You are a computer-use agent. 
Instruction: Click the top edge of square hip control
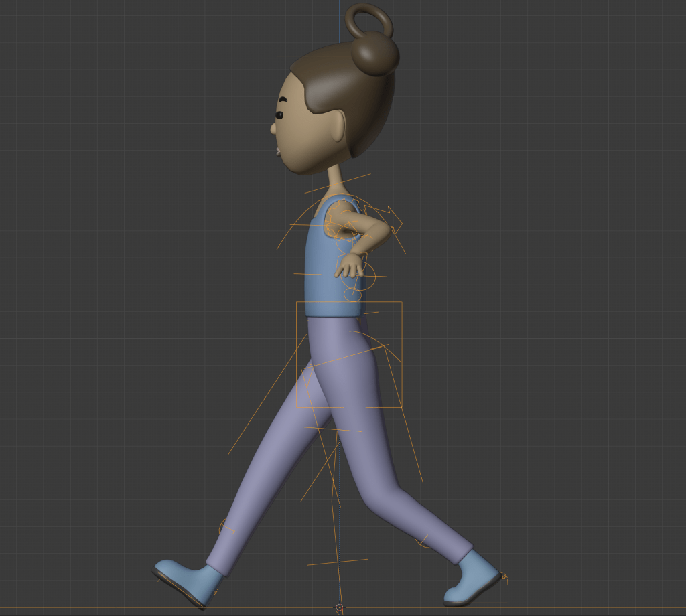click(349, 302)
